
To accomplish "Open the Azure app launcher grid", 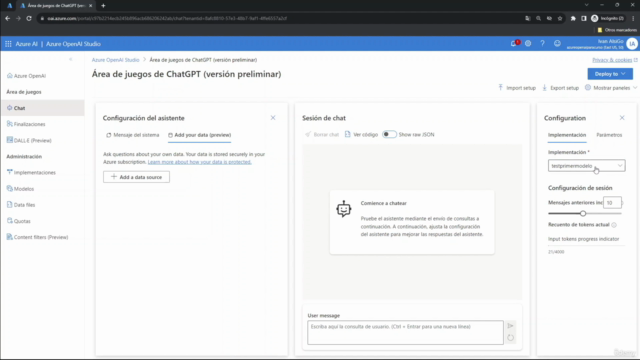I will pos(8,44).
